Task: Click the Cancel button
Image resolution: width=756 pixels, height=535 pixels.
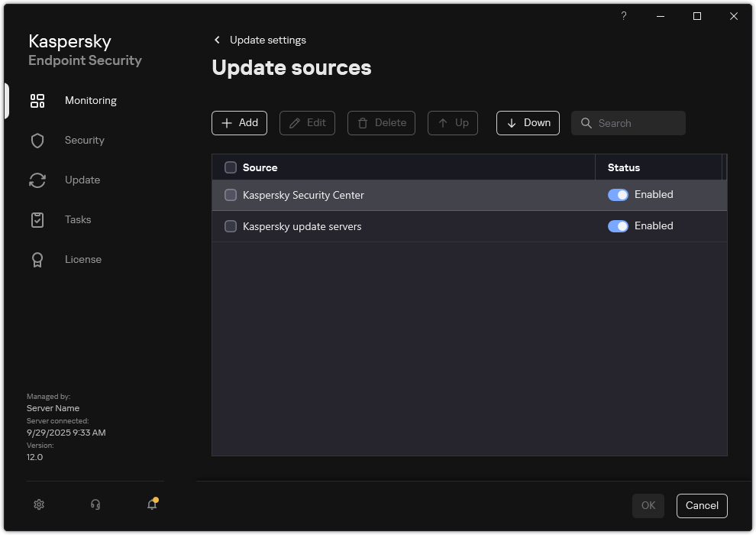Action: [x=701, y=505]
